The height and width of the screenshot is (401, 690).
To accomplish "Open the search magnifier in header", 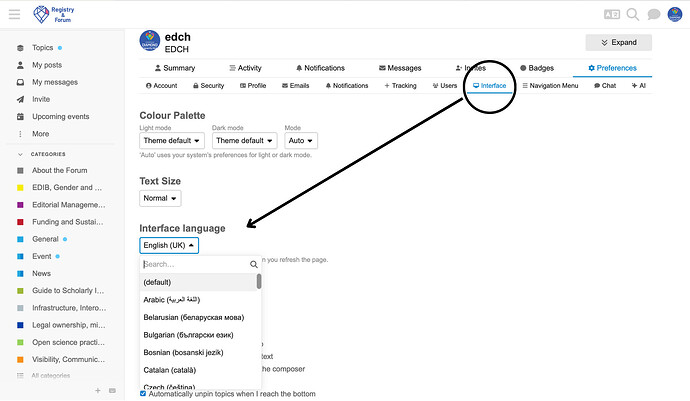I will pos(633,15).
